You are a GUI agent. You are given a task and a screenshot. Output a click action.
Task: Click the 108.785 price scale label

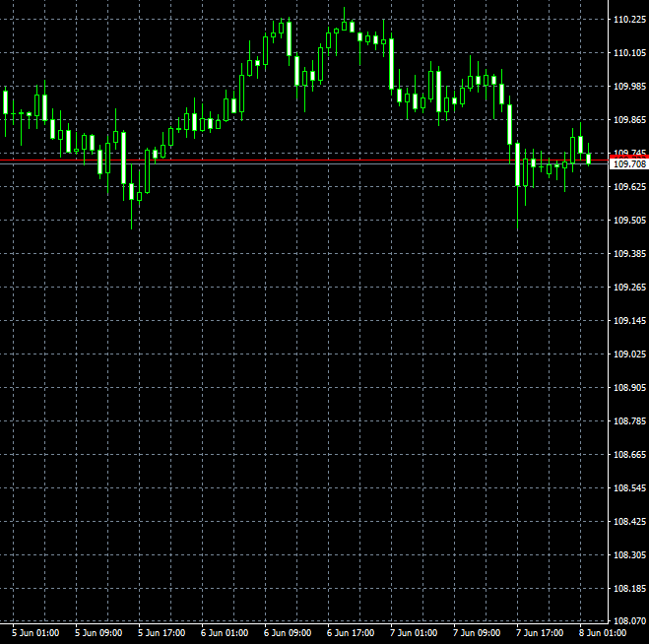tap(629, 421)
